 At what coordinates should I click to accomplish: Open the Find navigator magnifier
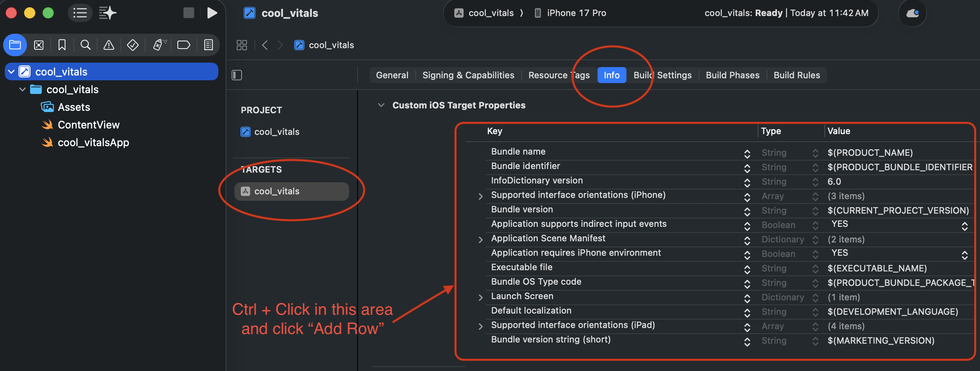(85, 45)
